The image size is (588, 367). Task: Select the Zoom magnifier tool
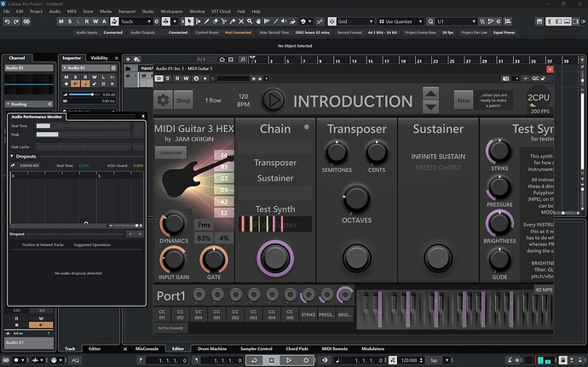(x=250, y=22)
